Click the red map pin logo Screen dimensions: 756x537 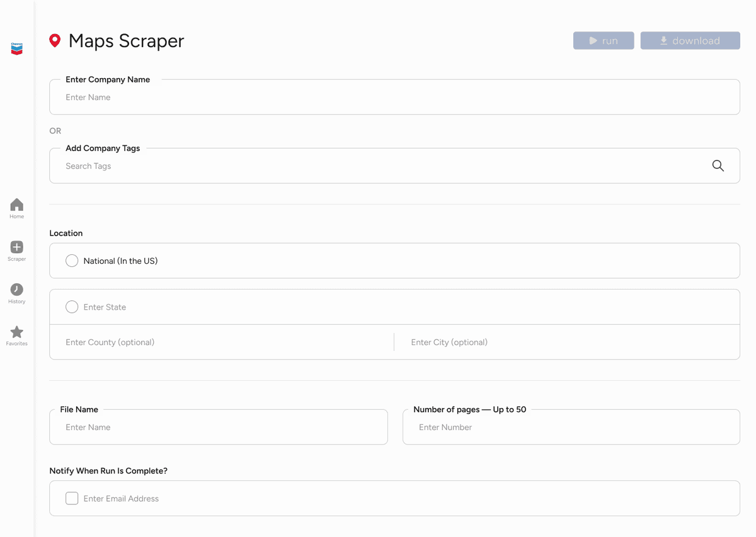(x=55, y=40)
